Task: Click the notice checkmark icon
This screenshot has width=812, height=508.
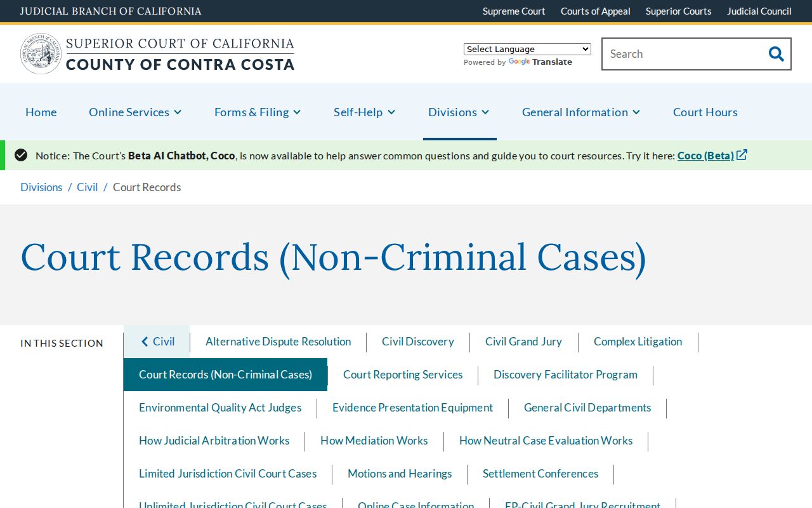Action: click(21, 155)
